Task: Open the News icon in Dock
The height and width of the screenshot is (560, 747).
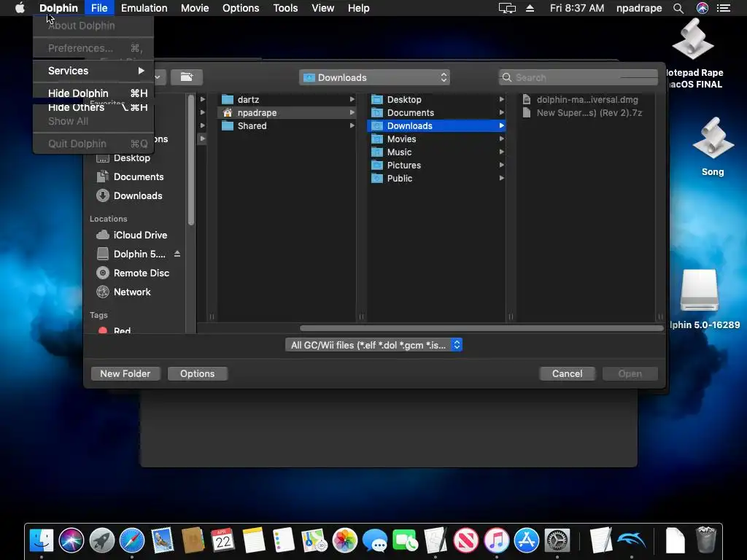Action: point(466,540)
